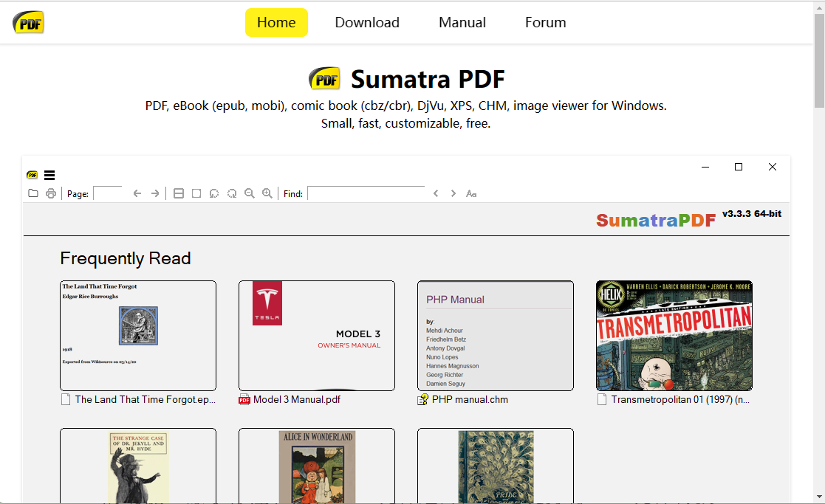Click the scrollbar down arrow
Image resolution: width=825 pixels, height=504 pixels.
click(819, 497)
